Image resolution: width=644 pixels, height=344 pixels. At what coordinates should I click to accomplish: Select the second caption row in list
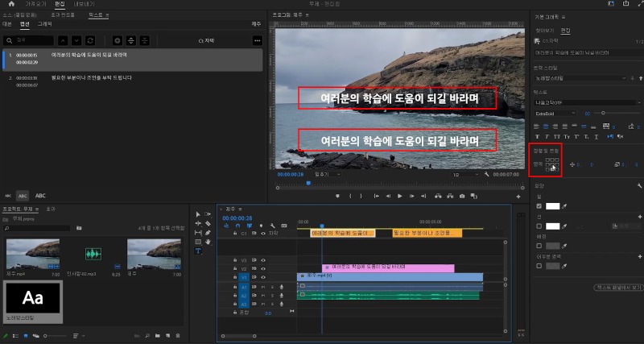pos(132,81)
